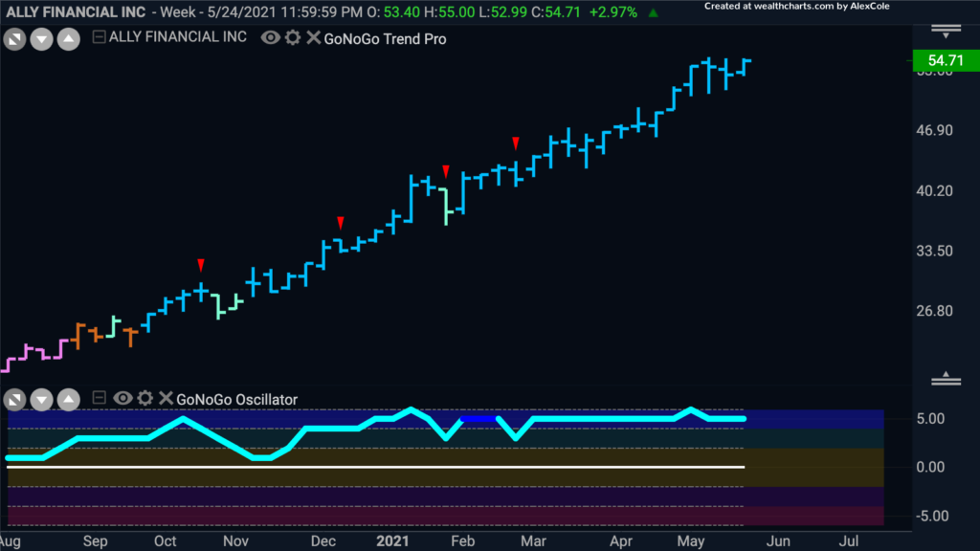Click Oct on the time axis
The image size is (980, 551).
tap(165, 541)
